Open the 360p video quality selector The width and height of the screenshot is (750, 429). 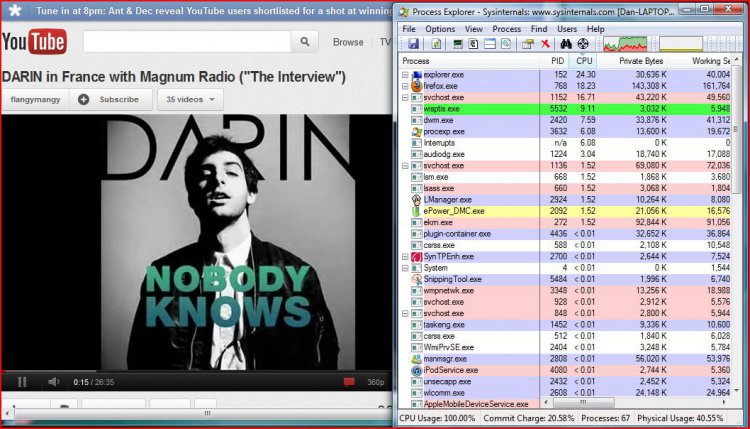[374, 381]
